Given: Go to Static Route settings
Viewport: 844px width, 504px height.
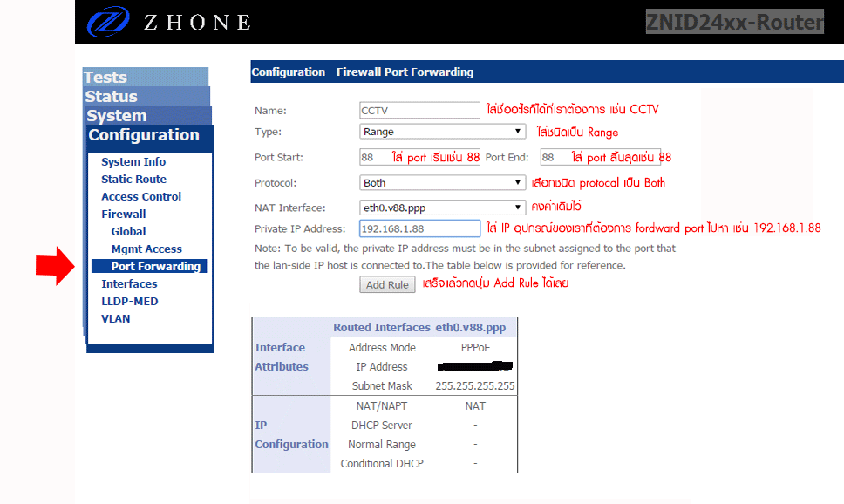Looking at the screenshot, I should coord(133,179).
